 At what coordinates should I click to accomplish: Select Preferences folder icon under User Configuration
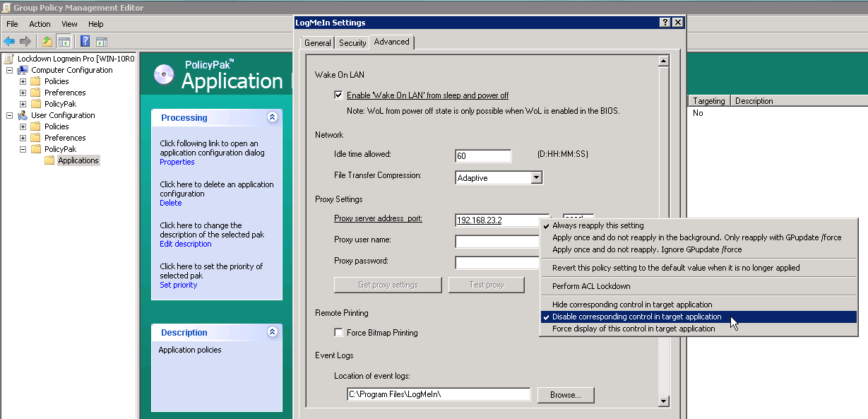pos(35,138)
